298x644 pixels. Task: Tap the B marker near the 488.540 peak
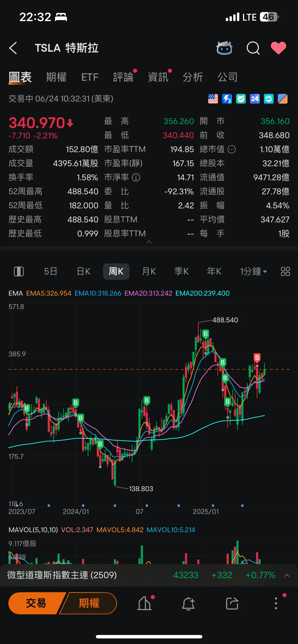point(205,334)
